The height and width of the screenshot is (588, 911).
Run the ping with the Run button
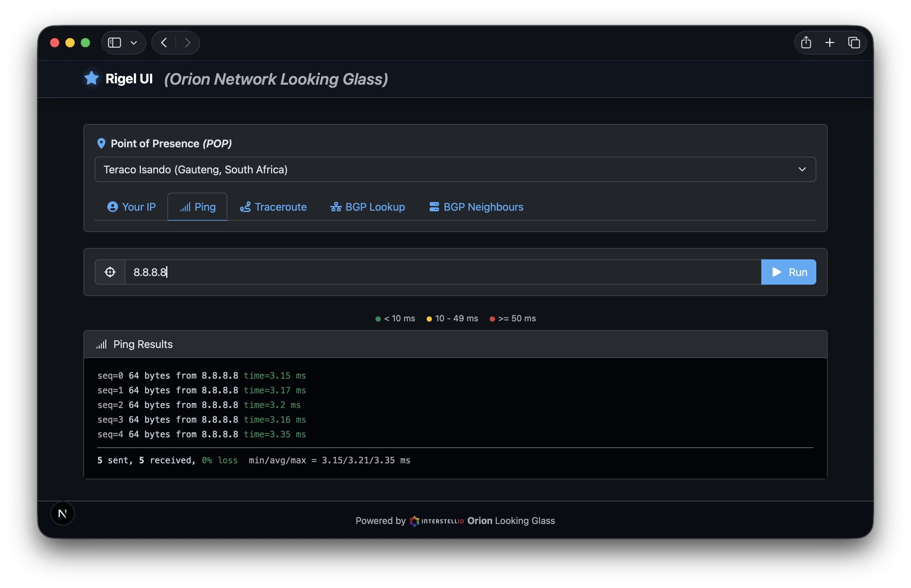(789, 272)
